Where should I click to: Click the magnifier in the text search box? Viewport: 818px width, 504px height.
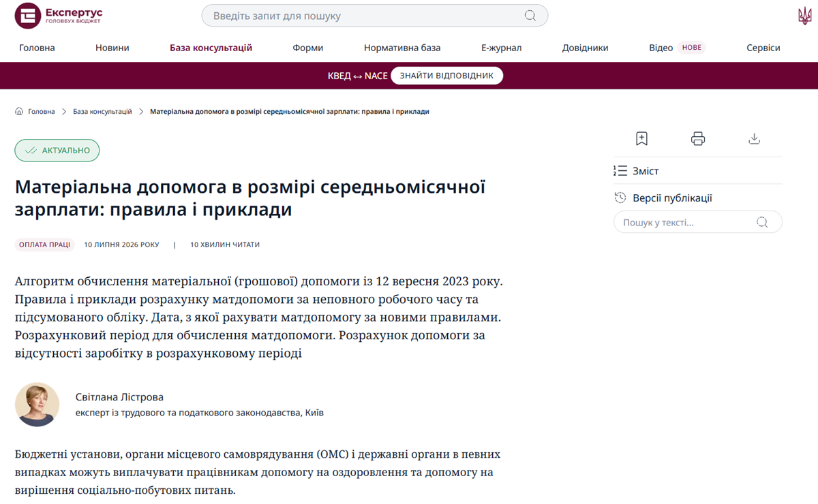tap(762, 222)
